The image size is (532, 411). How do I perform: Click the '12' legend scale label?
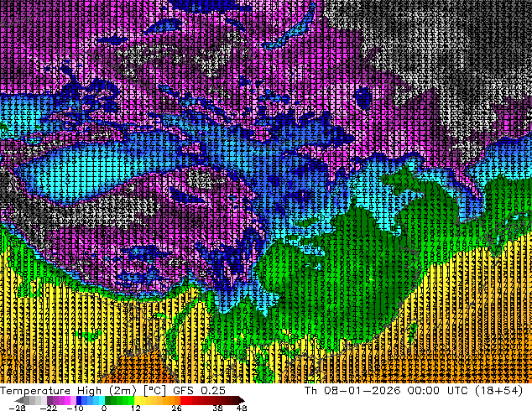pos(136,408)
